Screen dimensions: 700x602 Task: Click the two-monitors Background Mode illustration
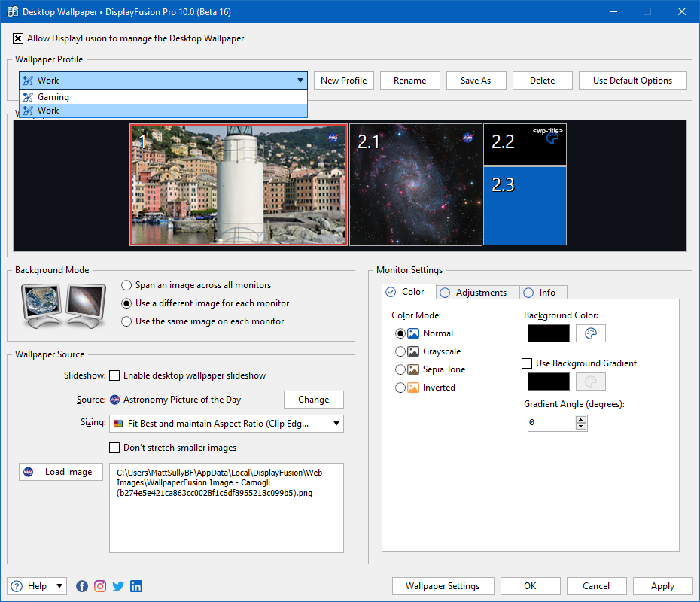(x=64, y=306)
